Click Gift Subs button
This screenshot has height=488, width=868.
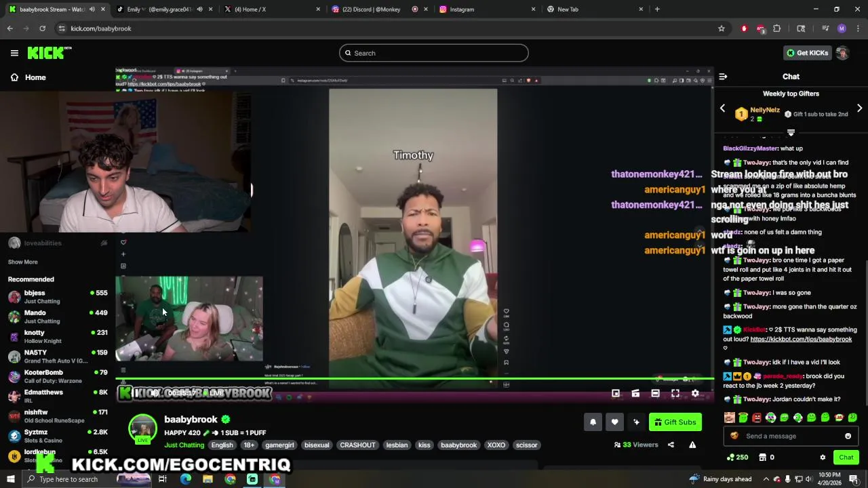675,422
